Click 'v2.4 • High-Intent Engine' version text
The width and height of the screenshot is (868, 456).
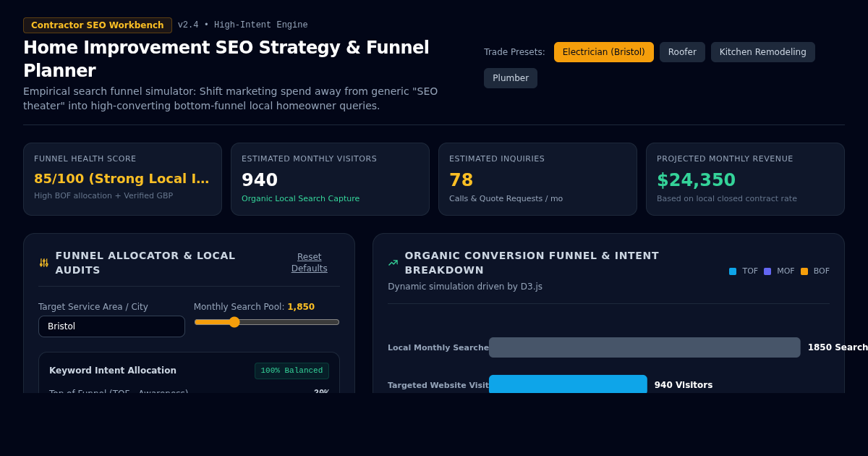[243, 25]
